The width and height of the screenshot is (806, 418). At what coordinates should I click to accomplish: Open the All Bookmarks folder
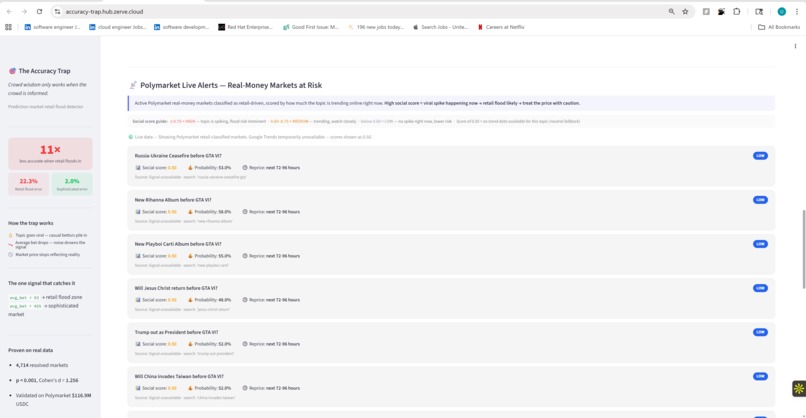[x=779, y=27]
